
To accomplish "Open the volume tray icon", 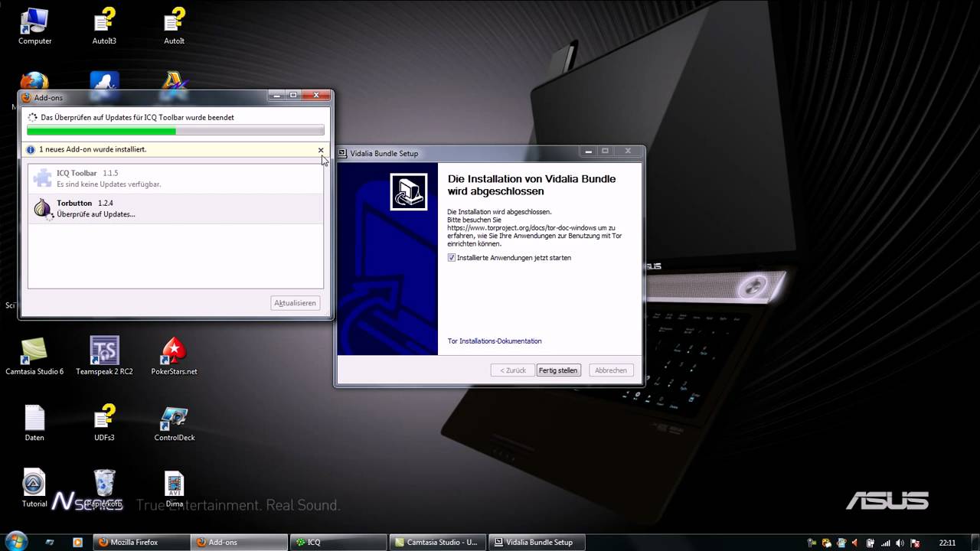I will [x=900, y=543].
